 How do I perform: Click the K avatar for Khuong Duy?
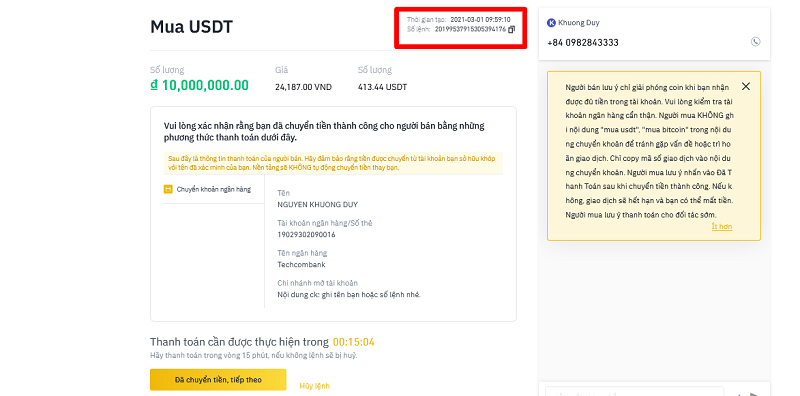(551, 22)
